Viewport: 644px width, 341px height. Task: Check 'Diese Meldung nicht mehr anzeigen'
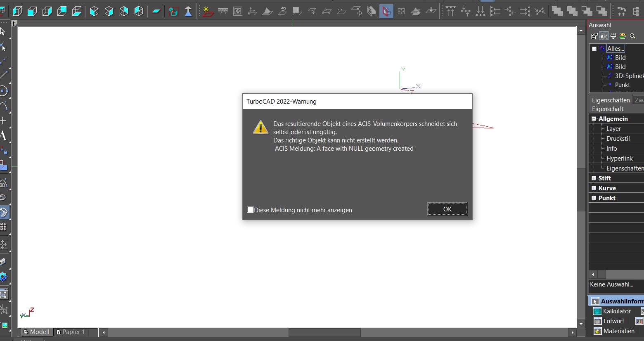coord(250,210)
